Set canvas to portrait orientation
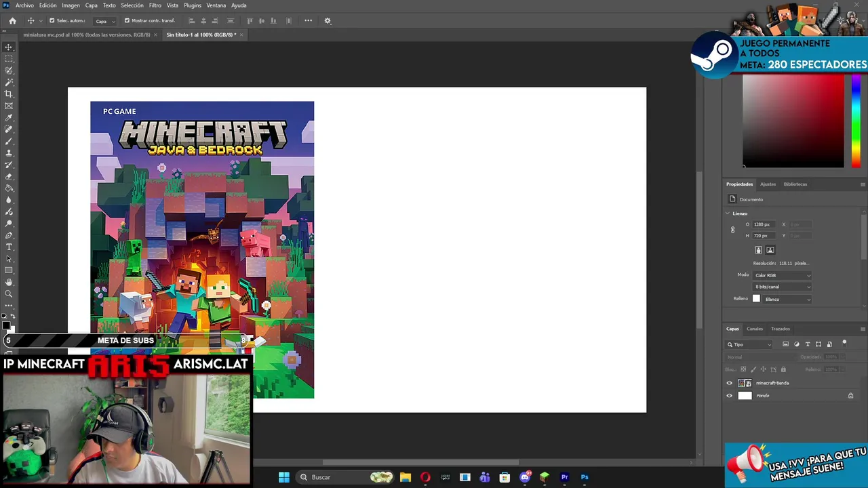Image resolution: width=868 pixels, height=488 pixels. click(759, 250)
